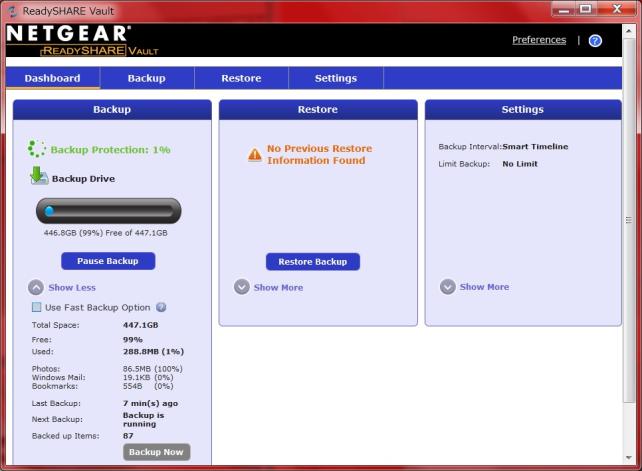Click the 7 min(s) ago value
The width and height of the screenshot is (642, 471).
(150, 403)
